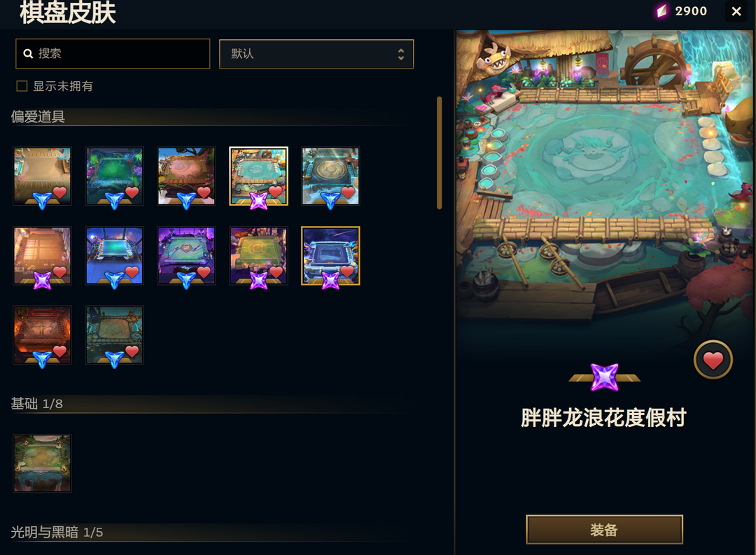This screenshot has height=555, width=756.
Task: Expand the 基础 1/8 section
Action: [x=36, y=404]
